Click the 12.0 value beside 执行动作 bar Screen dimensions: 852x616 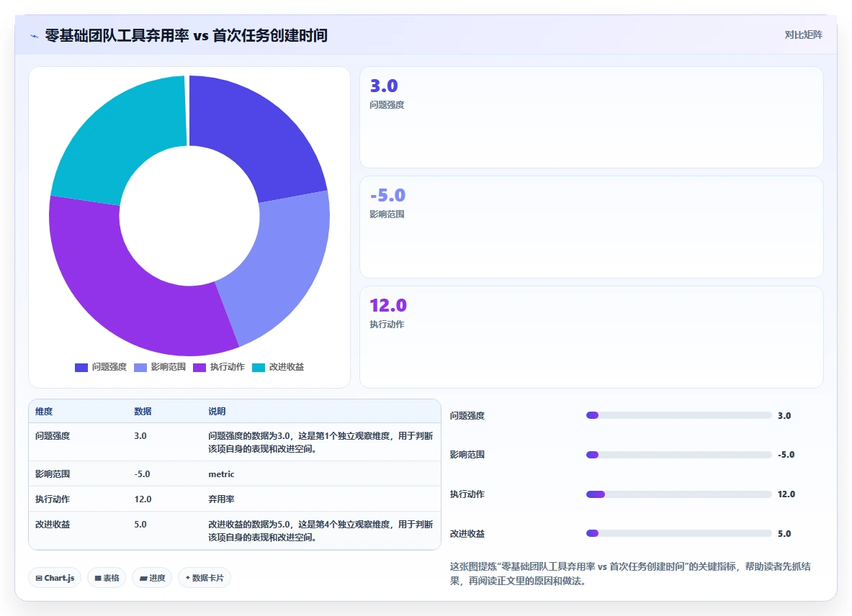[x=786, y=494]
